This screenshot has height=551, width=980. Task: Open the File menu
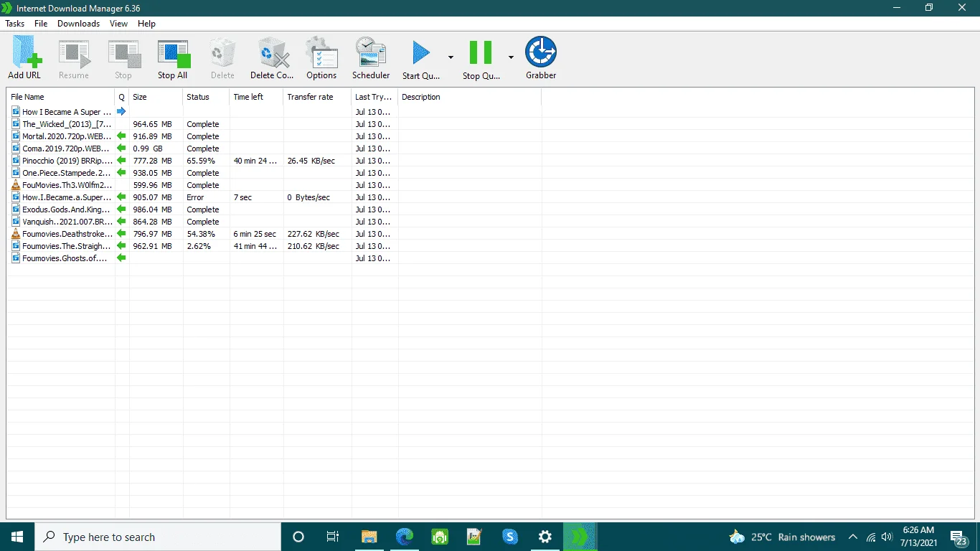(41, 24)
